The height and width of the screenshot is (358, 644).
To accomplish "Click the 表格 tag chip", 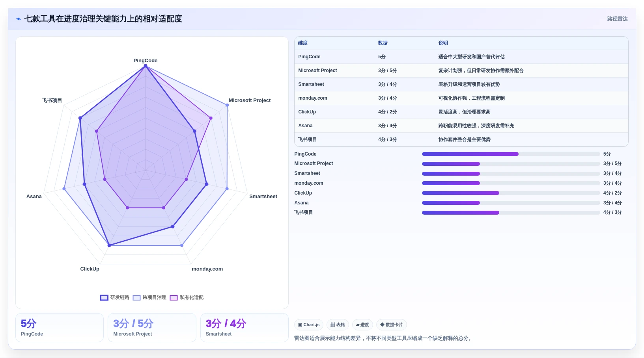I will 338,325.
